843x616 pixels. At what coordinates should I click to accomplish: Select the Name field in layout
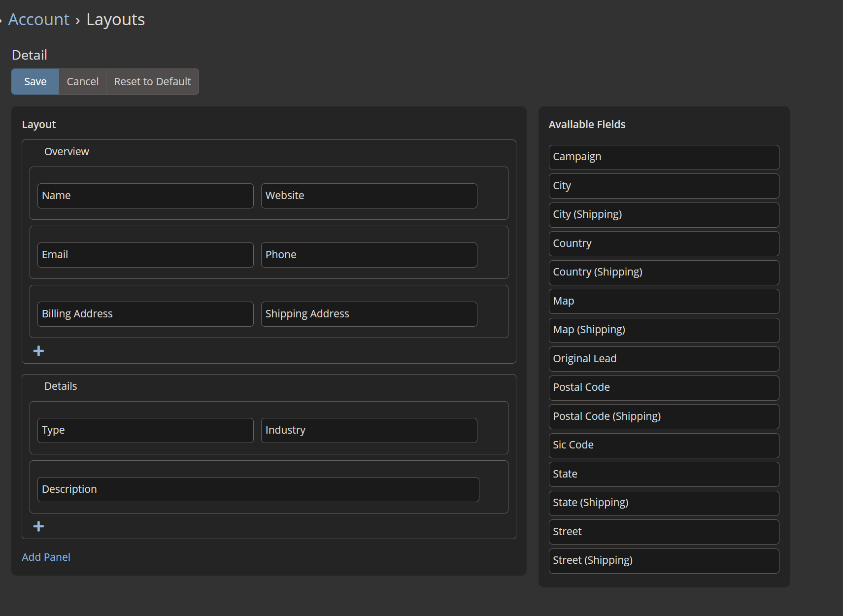pyautogui.click(x=145, y=196)
